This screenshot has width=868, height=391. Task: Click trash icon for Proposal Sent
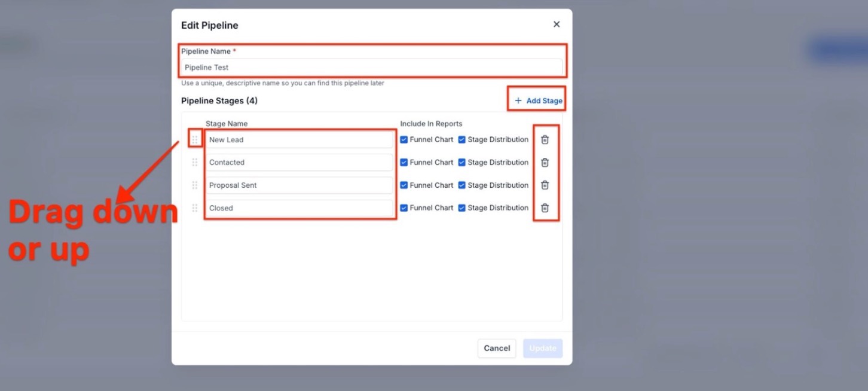[545, 185]
